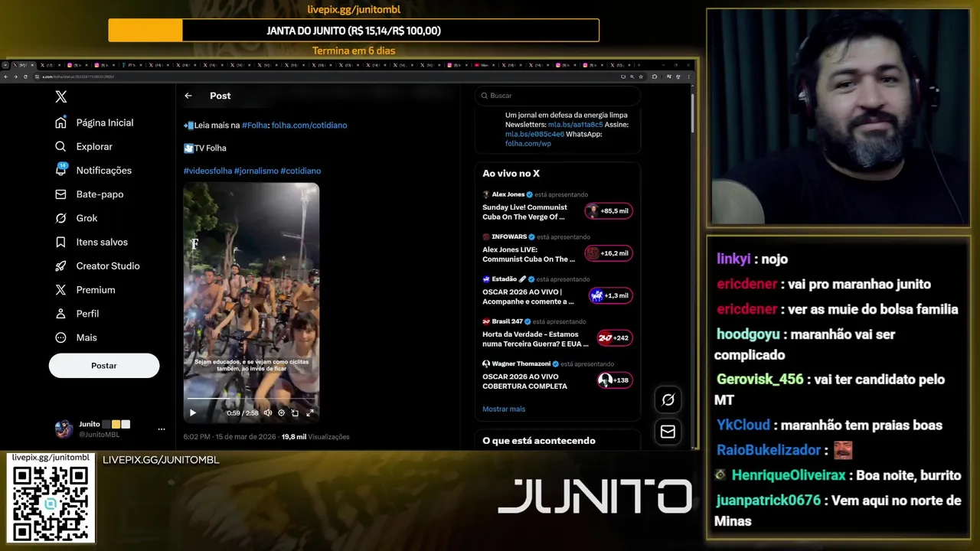The width and height of the screenshot is (980, 551).
Task: Open floating Grok button
Action: coord(668,399)
